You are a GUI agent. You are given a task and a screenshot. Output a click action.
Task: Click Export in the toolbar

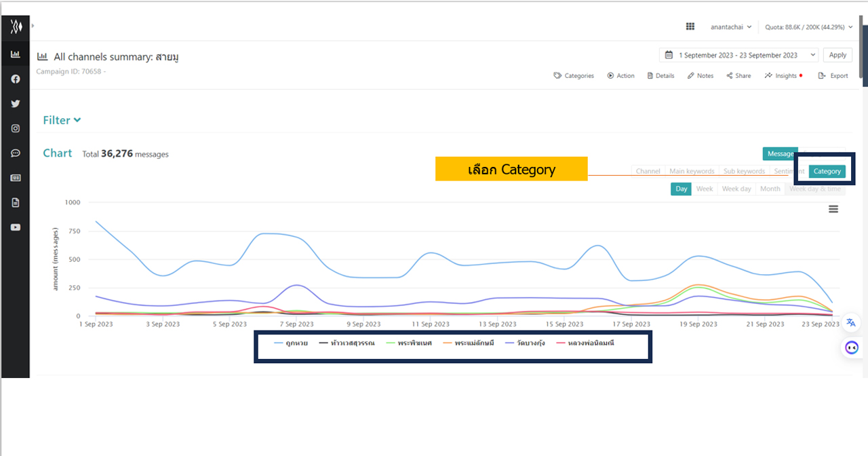point(833,76)
